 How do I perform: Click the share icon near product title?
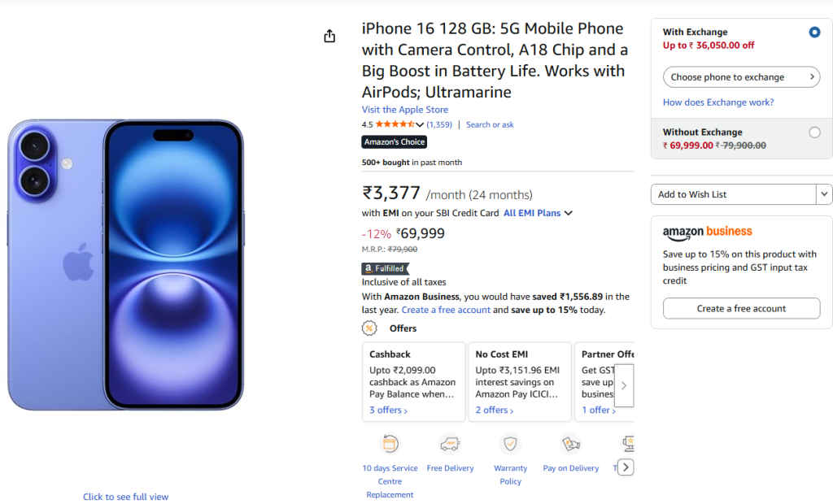tap(329, 36)
